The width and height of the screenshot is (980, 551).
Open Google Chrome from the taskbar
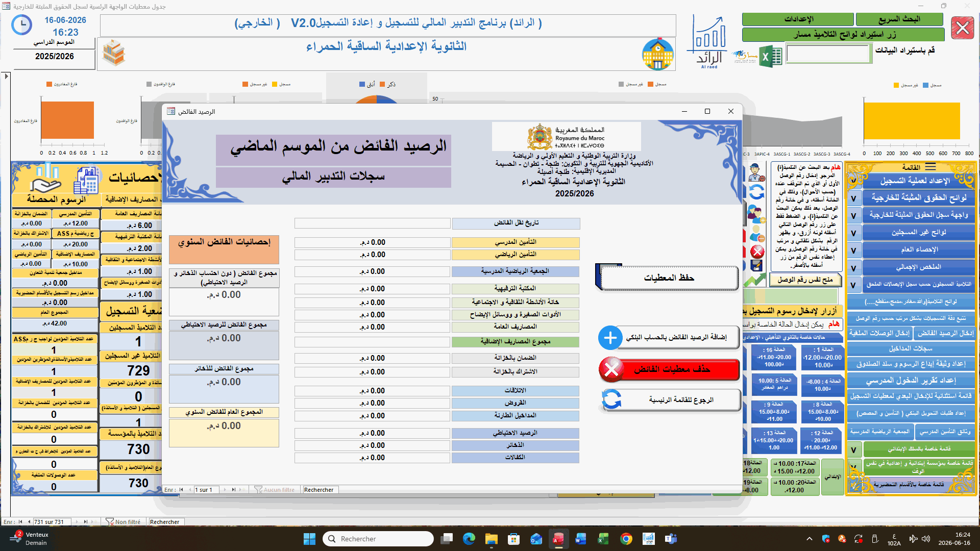(626, 539)
